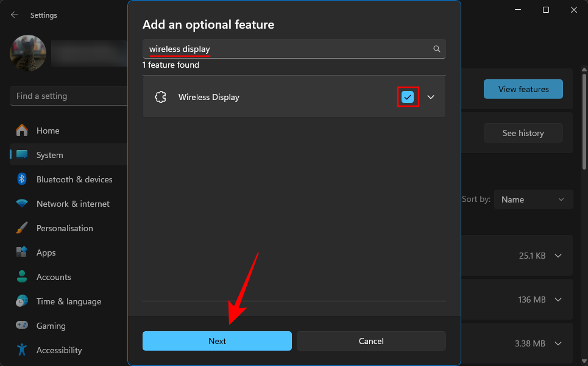Open Network & internet settings

73,203
